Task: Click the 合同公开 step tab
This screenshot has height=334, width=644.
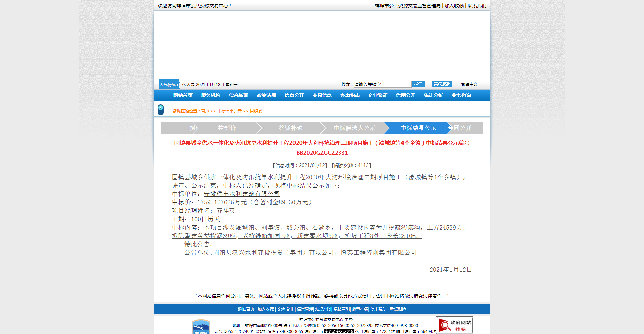Action: [x=465, y=128]
